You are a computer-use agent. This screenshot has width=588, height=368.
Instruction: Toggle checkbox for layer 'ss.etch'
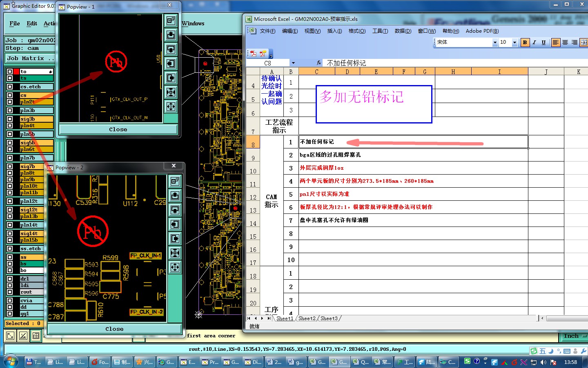tap(10, 249)
